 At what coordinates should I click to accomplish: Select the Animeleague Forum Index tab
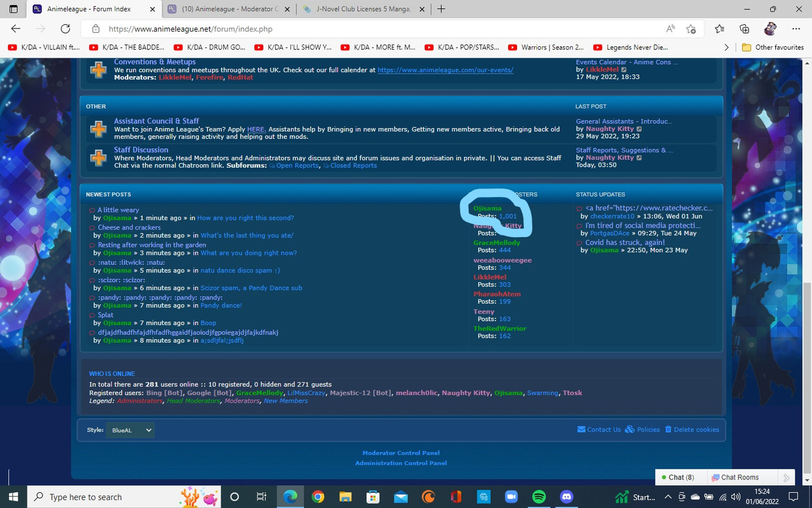click(94, 9)
